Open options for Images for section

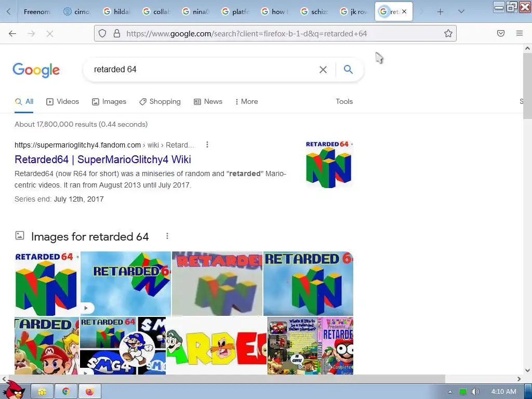[x=167, y=236]
